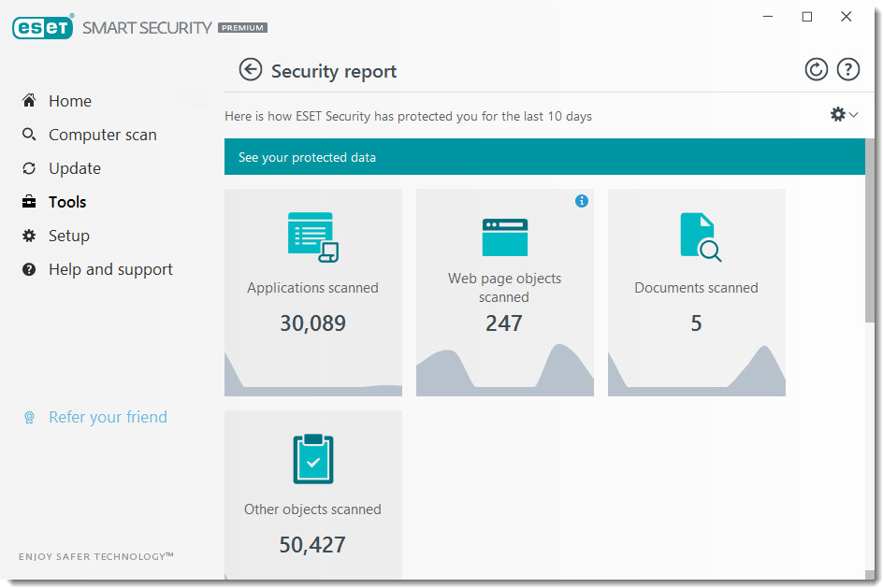Select Tools in the sidebar
The image size is (883, 588).
67,202
